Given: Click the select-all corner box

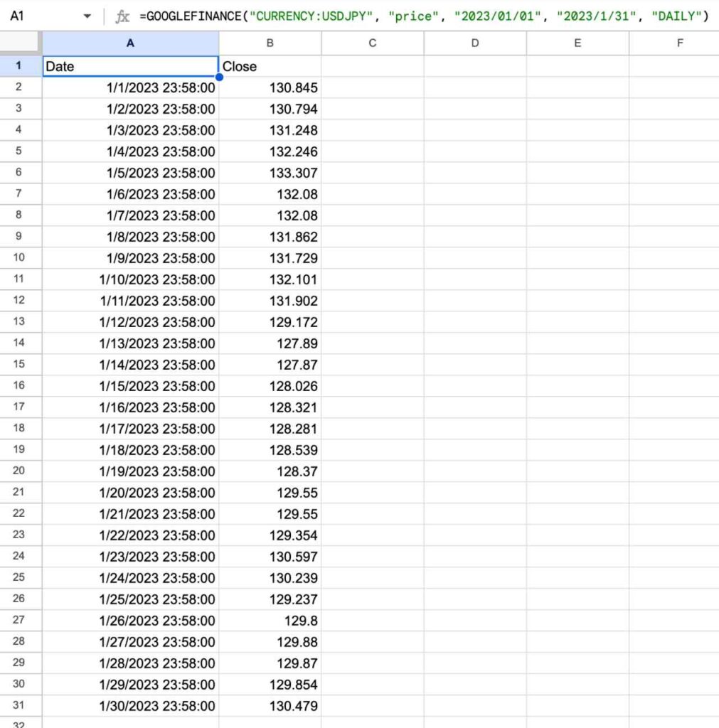Looking at the screenshot, I should coord(21,43).
